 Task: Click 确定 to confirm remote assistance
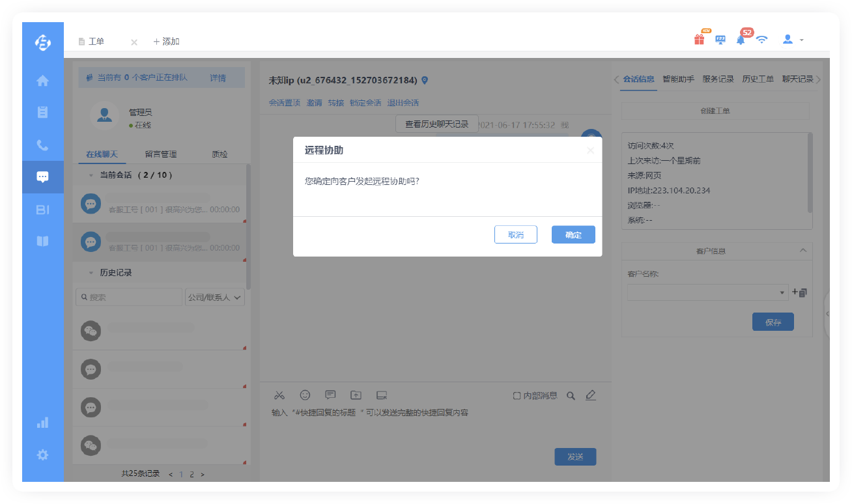point(573,235)
